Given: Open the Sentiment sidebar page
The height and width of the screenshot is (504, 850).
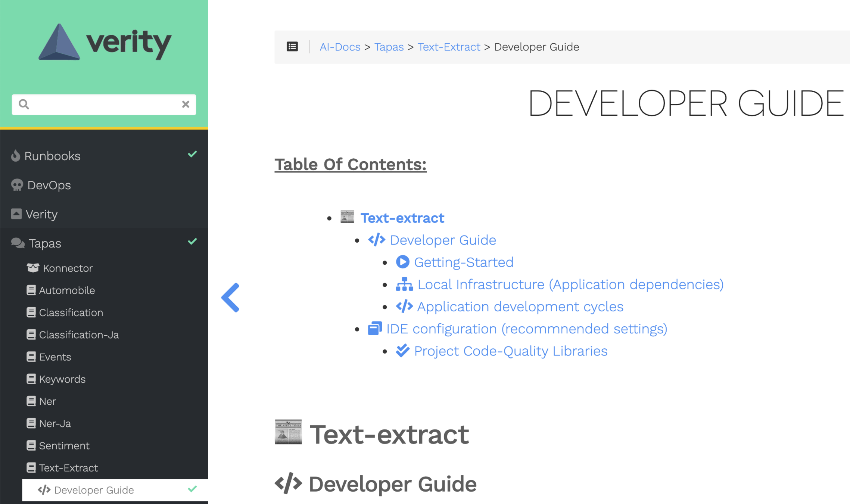Looking at the screenshot, I should point(64,445).
